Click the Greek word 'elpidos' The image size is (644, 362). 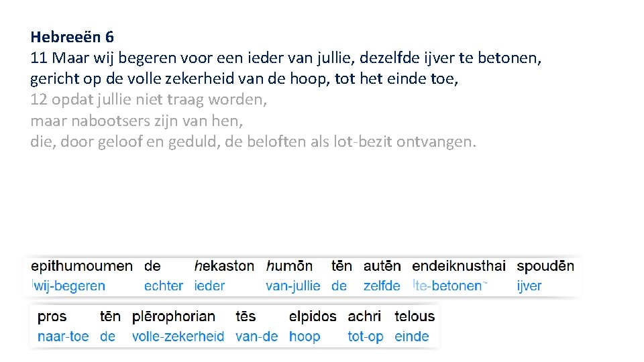pos(313,316)
